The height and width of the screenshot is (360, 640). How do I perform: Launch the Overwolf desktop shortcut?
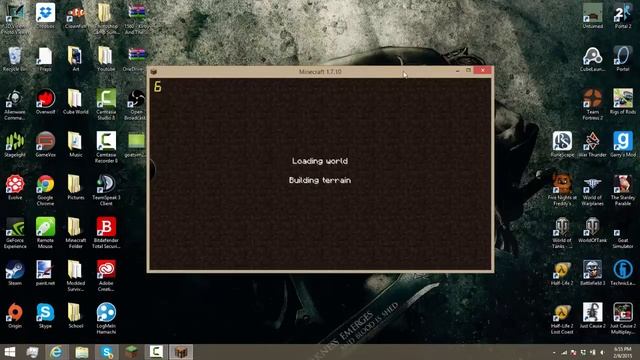(45, 101)
